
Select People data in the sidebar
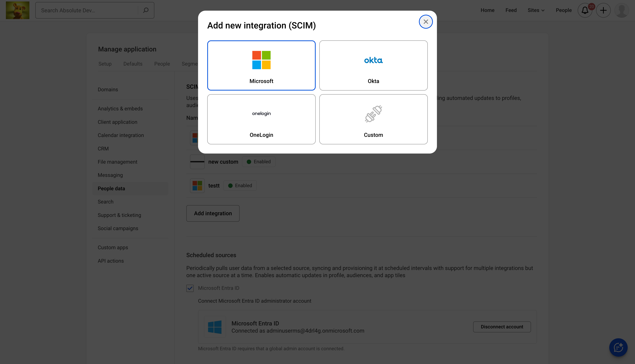pyautogui.click(x=111, y=188)
